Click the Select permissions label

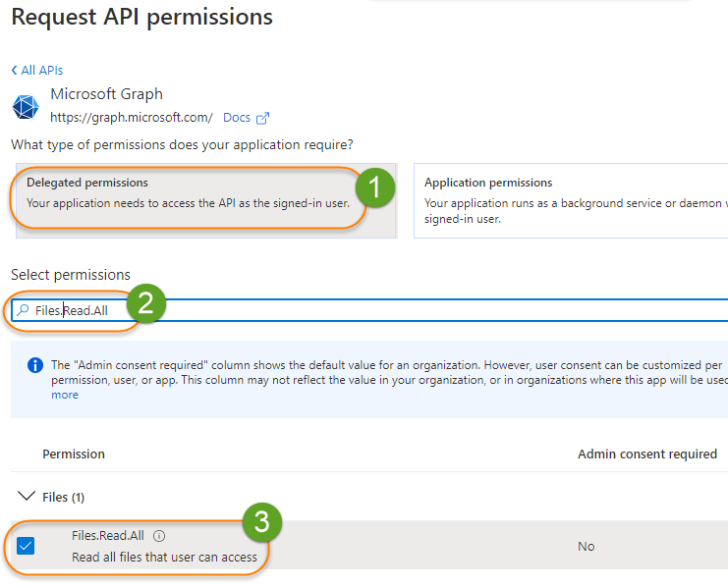pyautogui.click(x=71, y=275)
